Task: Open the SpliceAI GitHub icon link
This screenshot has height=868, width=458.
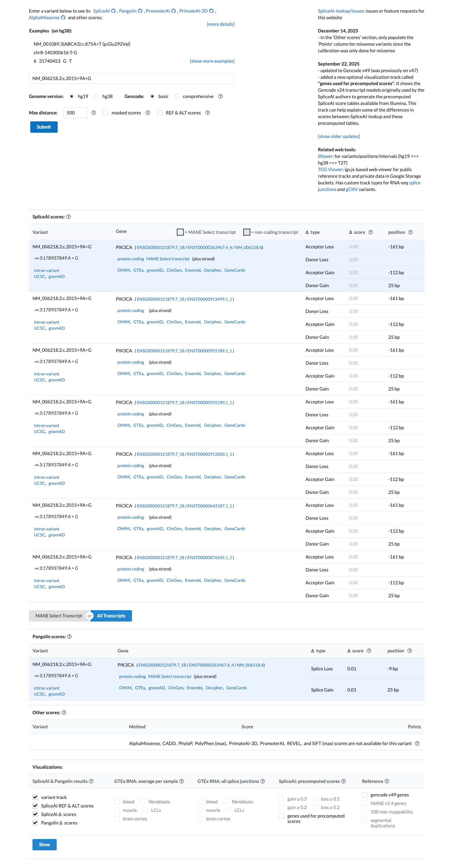Action: pyautogui.click(x=113, y=11)
